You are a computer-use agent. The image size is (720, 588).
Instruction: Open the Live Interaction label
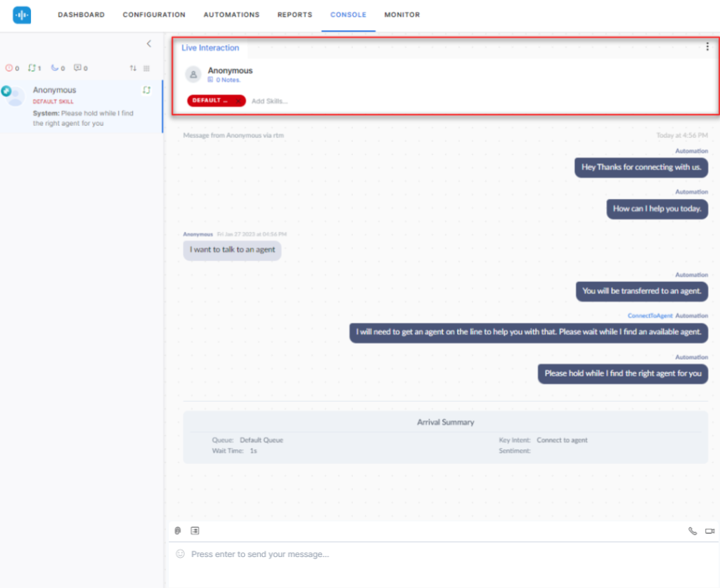coord(210,47)
